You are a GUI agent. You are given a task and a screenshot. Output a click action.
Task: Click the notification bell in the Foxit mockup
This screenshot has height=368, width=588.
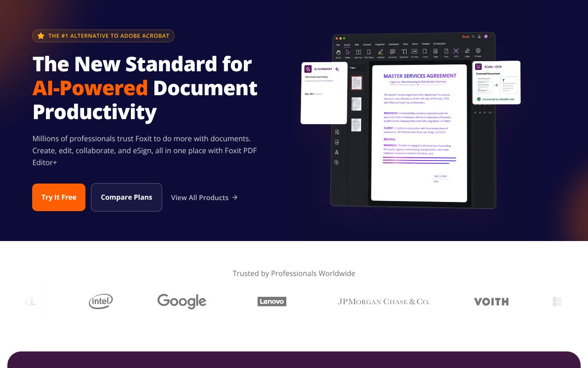479,37
